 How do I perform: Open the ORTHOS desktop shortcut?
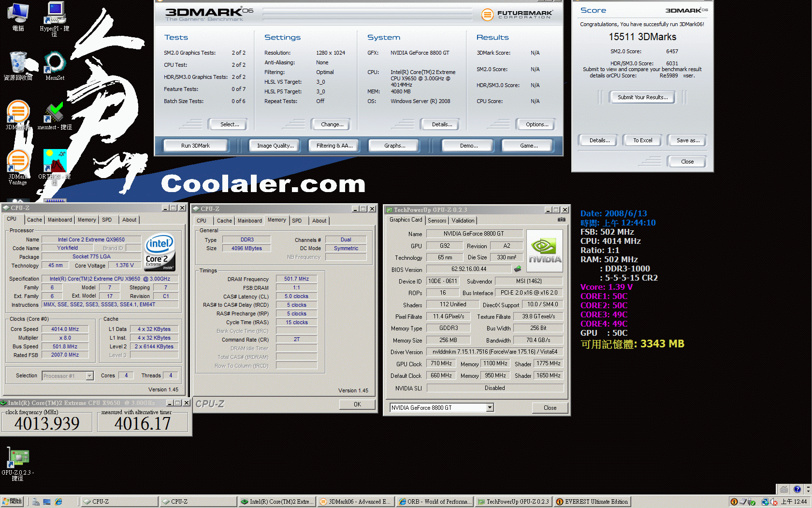tap(55, 166)
